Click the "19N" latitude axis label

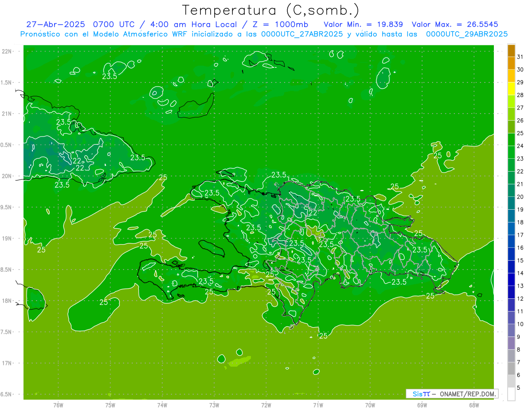pos(7,239)
